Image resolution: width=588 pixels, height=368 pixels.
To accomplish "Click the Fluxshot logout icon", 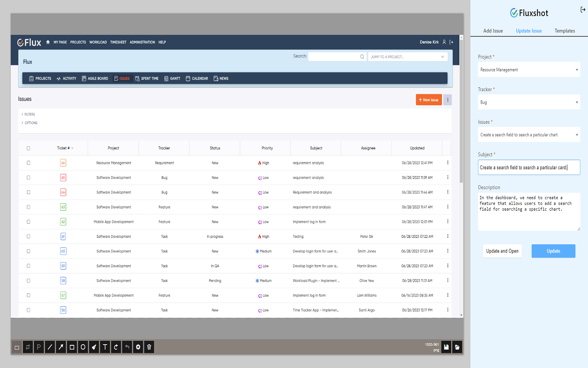I will point(583,10).
